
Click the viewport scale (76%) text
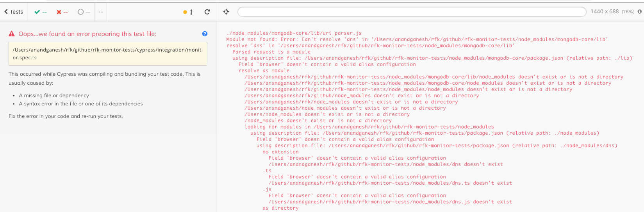click(x=628, y=12)
